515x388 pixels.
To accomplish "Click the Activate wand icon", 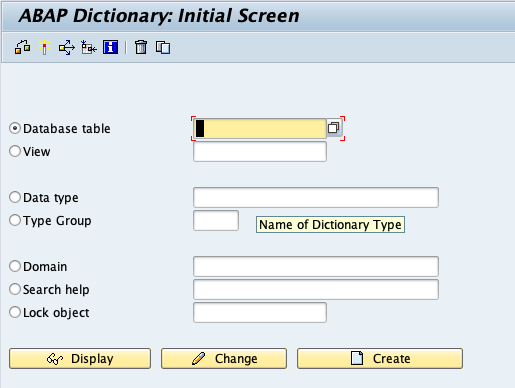I will [44, 47].
